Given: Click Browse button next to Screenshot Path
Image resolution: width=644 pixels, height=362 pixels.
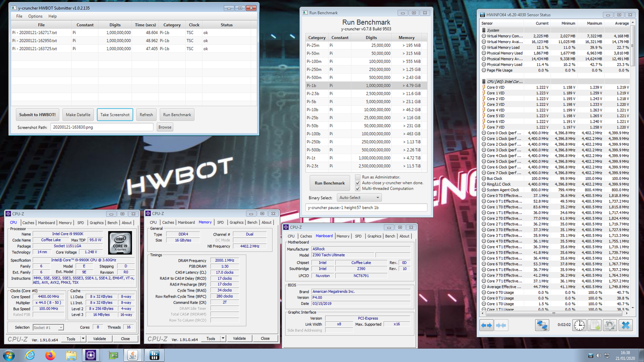Looking at the screenshot, I should point(165,127).
